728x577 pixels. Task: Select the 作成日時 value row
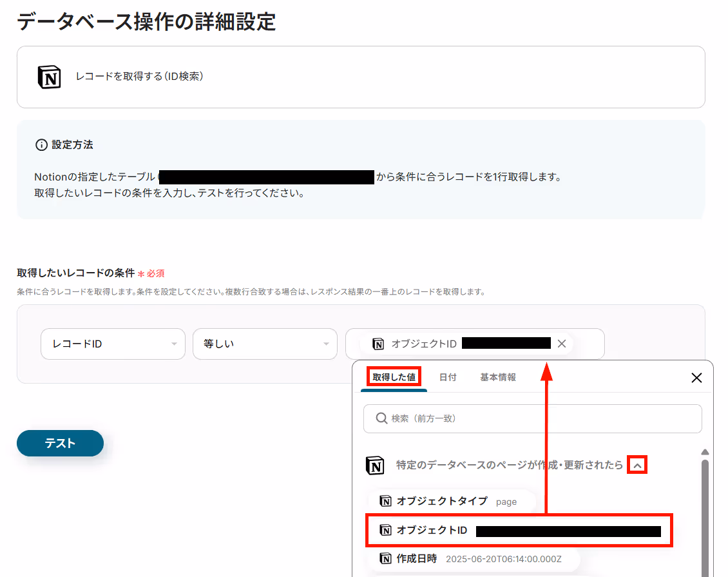pyautogui.click(x=474, y=559)
